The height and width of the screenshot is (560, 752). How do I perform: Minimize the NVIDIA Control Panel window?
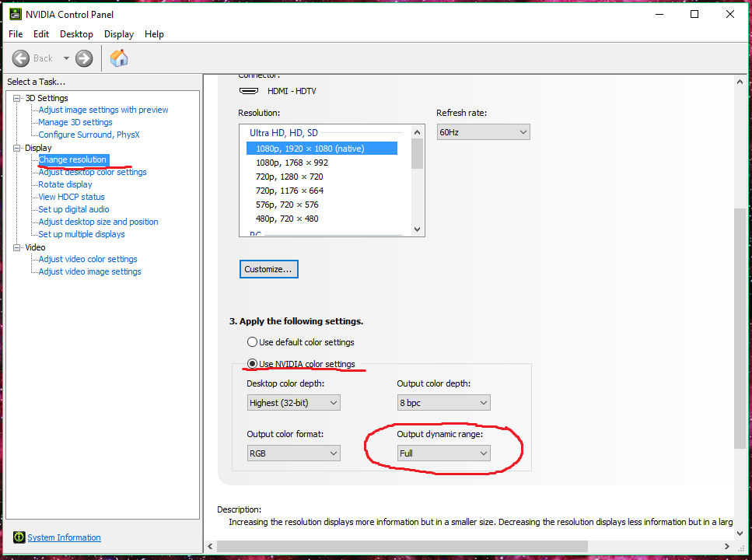tap(659, 15)
